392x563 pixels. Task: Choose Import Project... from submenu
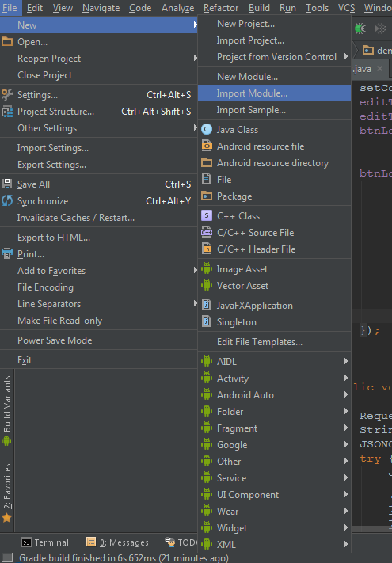274,40
